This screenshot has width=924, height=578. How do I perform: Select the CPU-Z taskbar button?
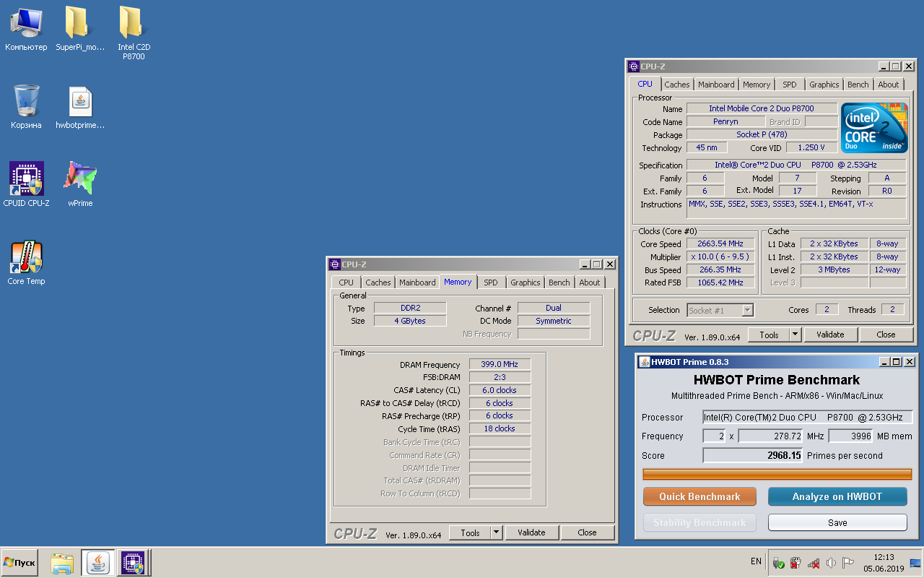click(x=134, y=562)
